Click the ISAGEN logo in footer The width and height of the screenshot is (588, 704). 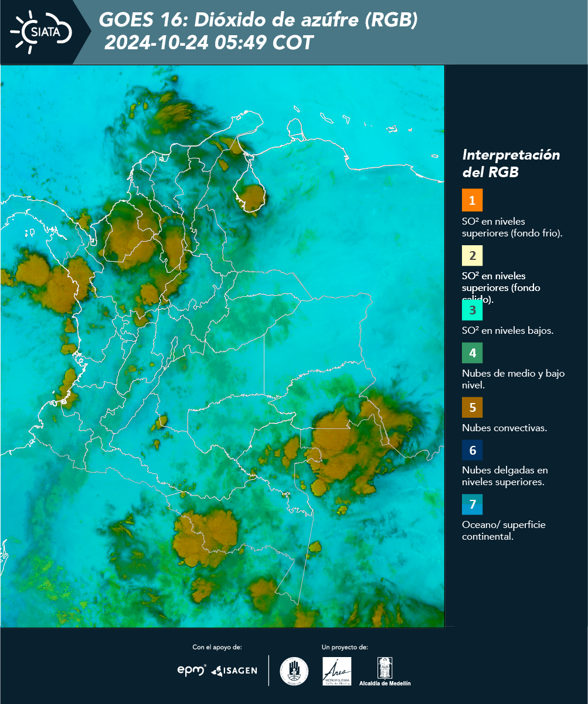(234, 671)
